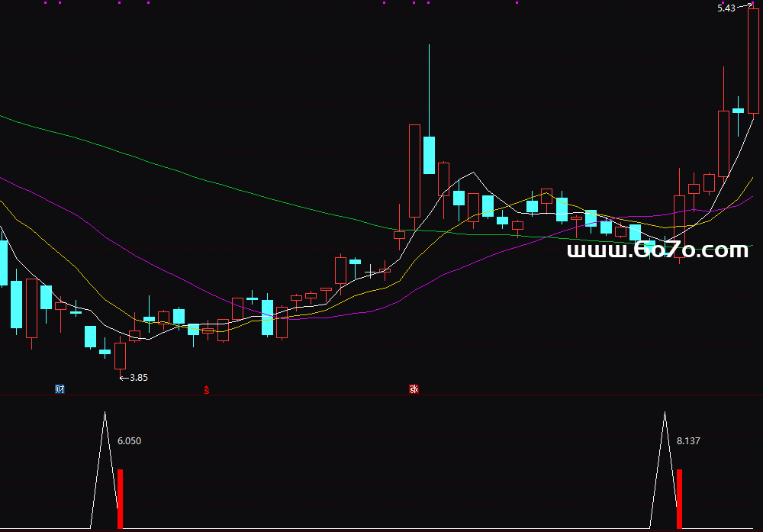Click the 3.85 low price label
The height and width of the screenshot is (532, 763).
(138, 377)
